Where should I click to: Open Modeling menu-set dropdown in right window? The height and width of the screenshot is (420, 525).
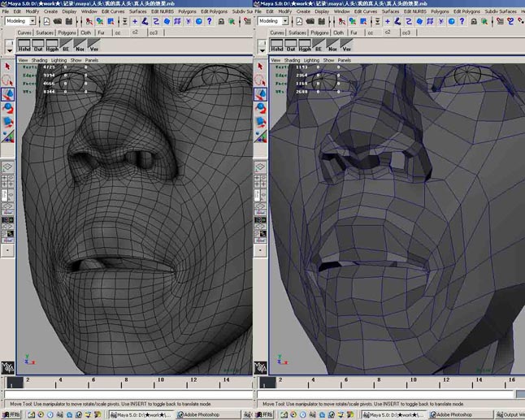[285, 21]
